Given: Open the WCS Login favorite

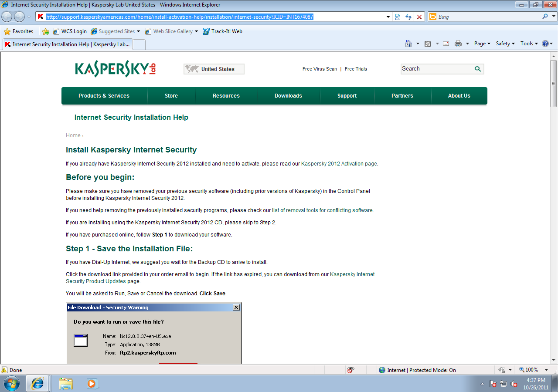Looking at the screenshot, I should 70,31.
